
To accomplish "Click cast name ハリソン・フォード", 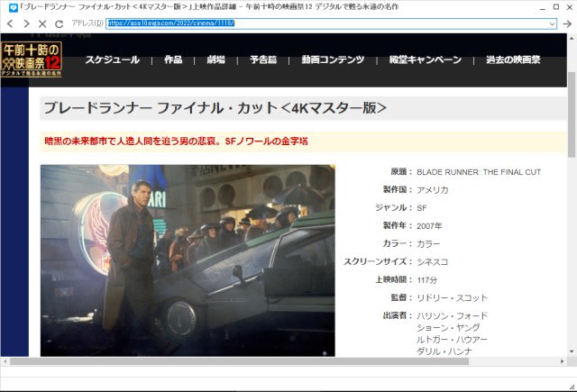I will 453,316.
